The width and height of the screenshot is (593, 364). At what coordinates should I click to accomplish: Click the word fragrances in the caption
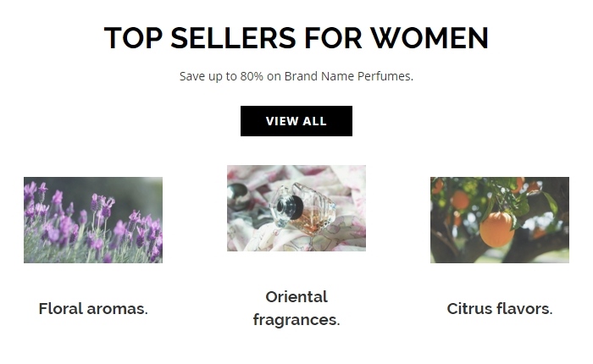(296, 320)
